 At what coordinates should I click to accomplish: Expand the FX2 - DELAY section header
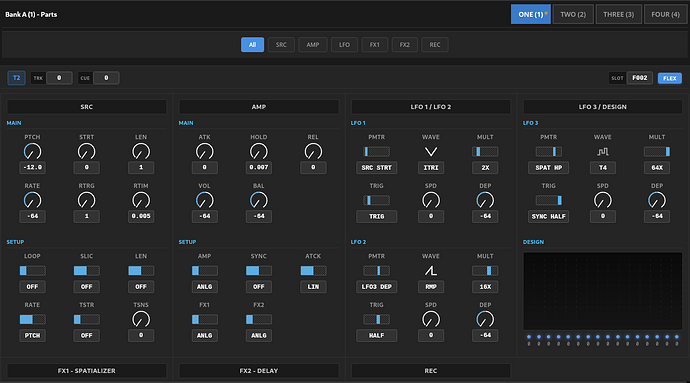259,371
